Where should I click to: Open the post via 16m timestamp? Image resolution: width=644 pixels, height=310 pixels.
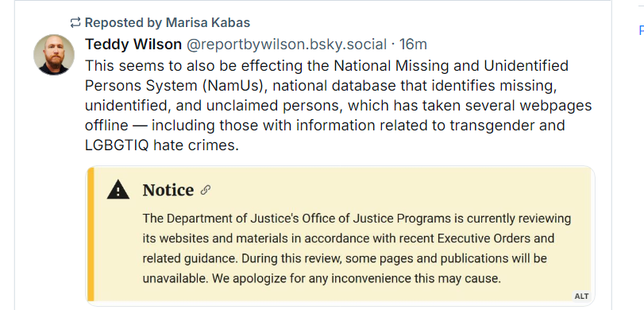coord(413,45)
